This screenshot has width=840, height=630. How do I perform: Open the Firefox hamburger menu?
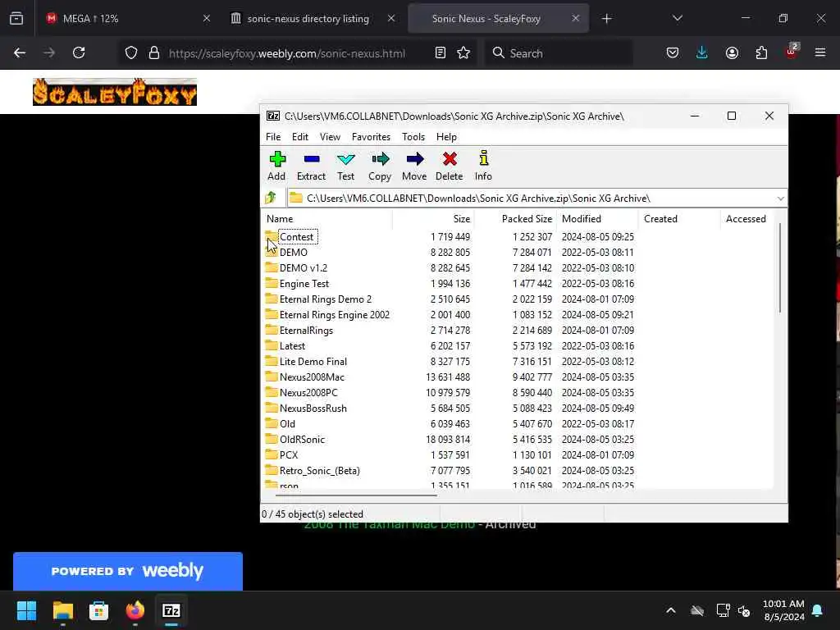pos(820,52)
